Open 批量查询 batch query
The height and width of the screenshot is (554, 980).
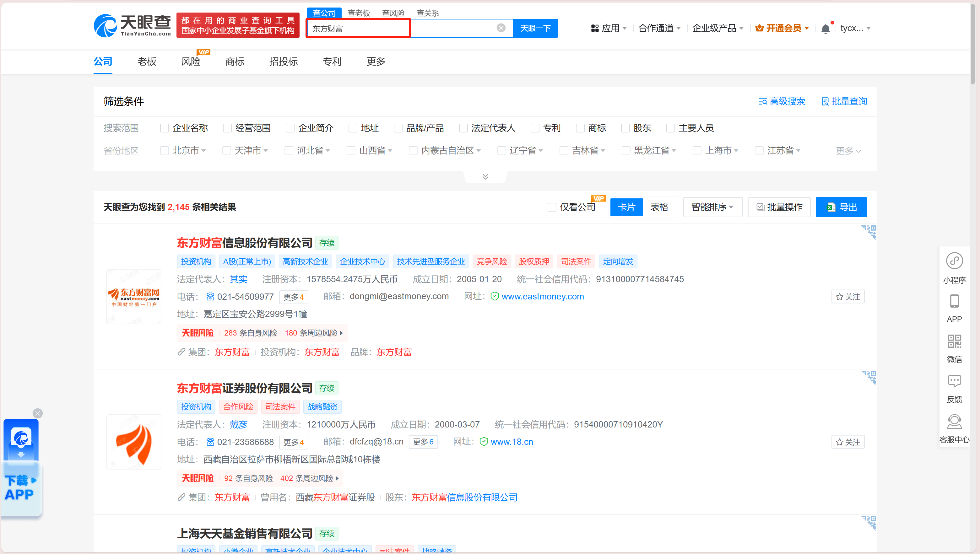pos(844,101)
